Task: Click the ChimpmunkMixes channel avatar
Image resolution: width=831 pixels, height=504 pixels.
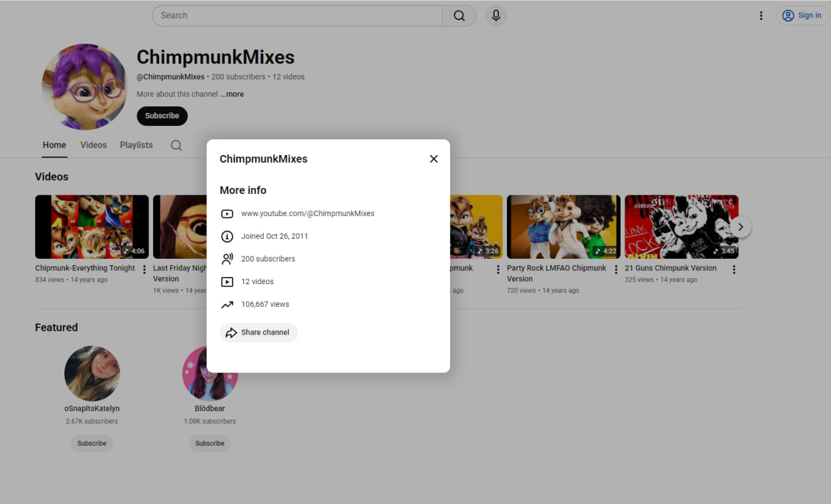Action: coord(84,87)
